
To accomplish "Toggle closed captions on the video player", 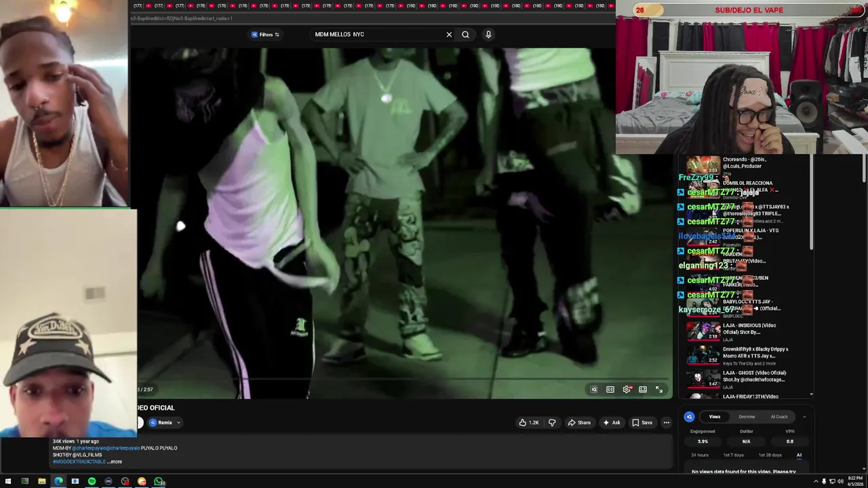I will (610, 390).
